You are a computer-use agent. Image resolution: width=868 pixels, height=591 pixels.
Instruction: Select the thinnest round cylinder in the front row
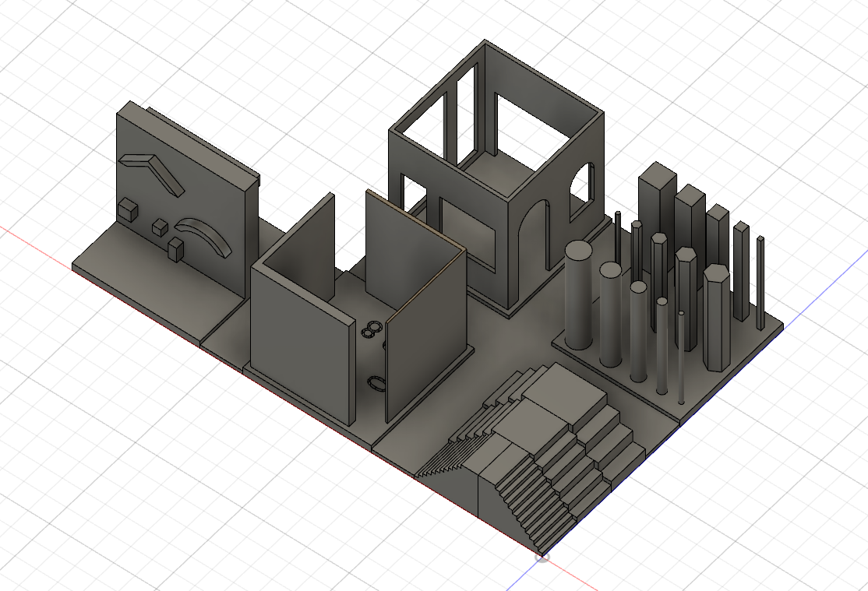[x=681, y=359]
